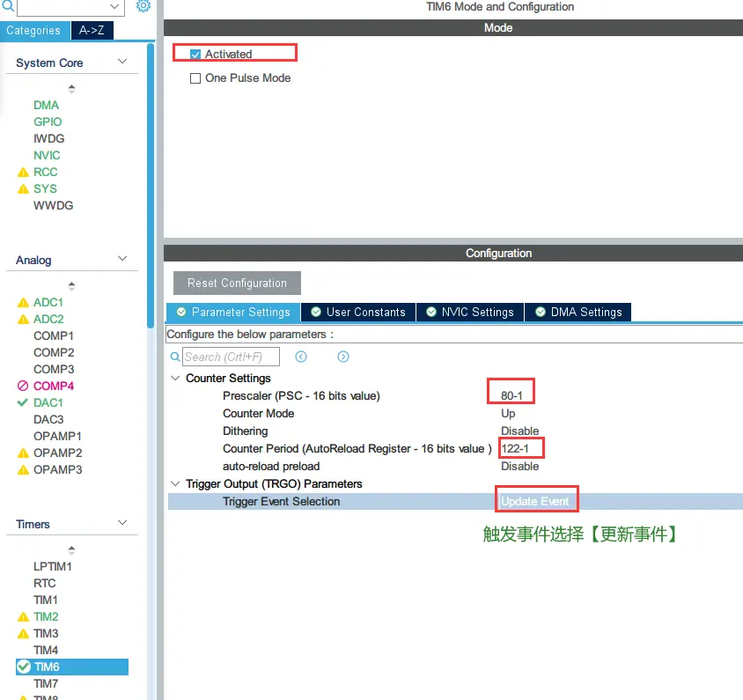Click the Search (Ctrl+F) input field
The height and width of the screenshot is (700, 743).
pyautogui.click(x=231, y=357)
